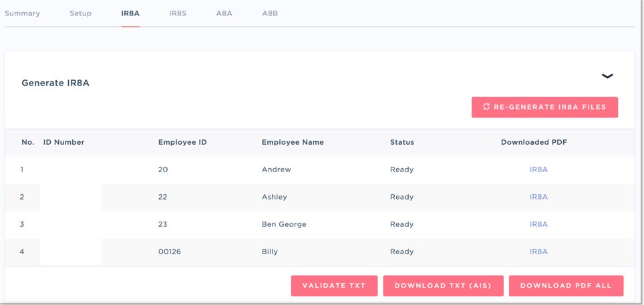Click the ID Number column header
Image resolution: width=644 pixels, height=305 pixels.
63,142
